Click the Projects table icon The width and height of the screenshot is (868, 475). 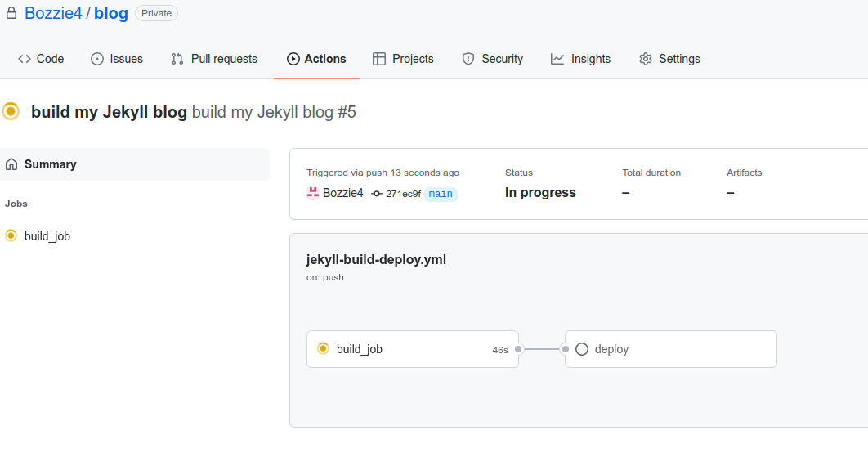379,59
